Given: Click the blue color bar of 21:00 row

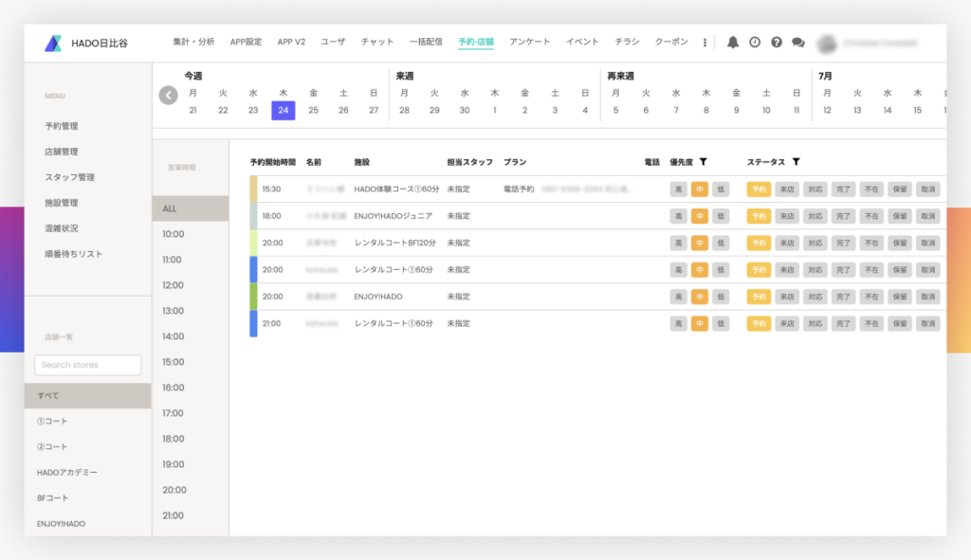Looking at the screenshot, I should click(253, 324).
